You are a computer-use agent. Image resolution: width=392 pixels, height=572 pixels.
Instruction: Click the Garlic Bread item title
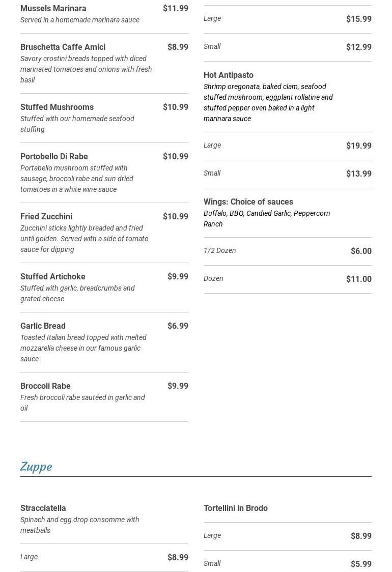tap(43, 326)
